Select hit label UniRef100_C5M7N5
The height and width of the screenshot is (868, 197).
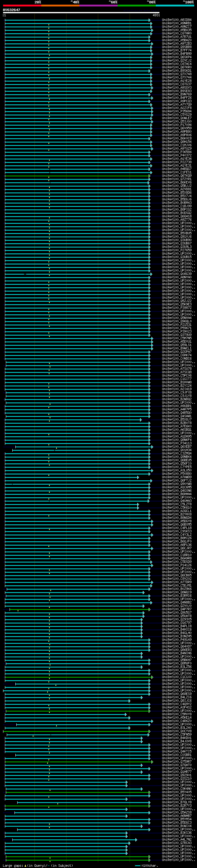point(176,338)
